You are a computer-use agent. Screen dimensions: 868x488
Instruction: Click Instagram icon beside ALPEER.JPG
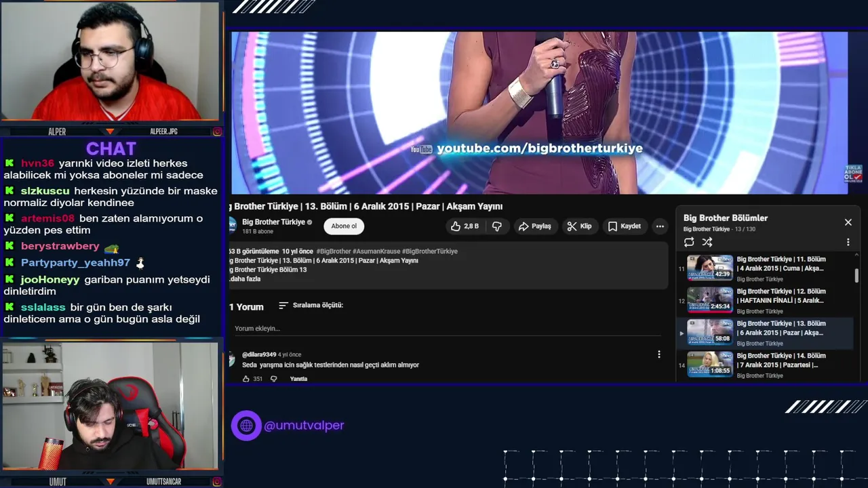217,131
